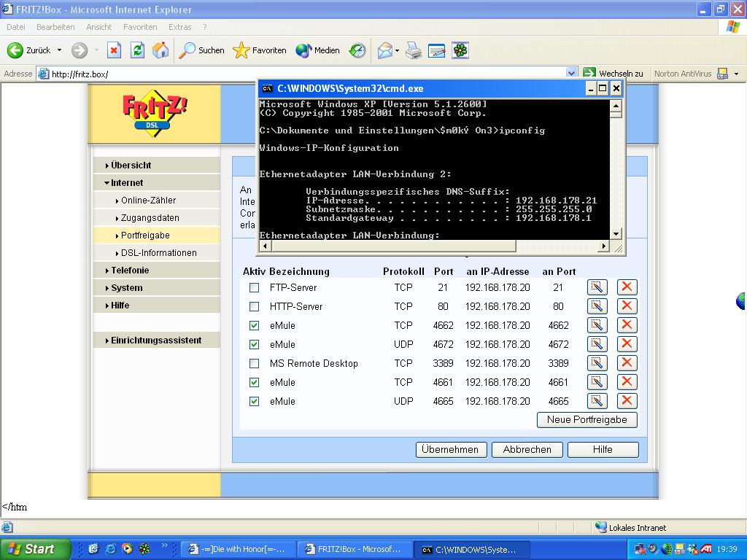The image size is (747, 560).
Task: Enable the MS Remote Desktop checkbox
Action: tap(254, 364)
